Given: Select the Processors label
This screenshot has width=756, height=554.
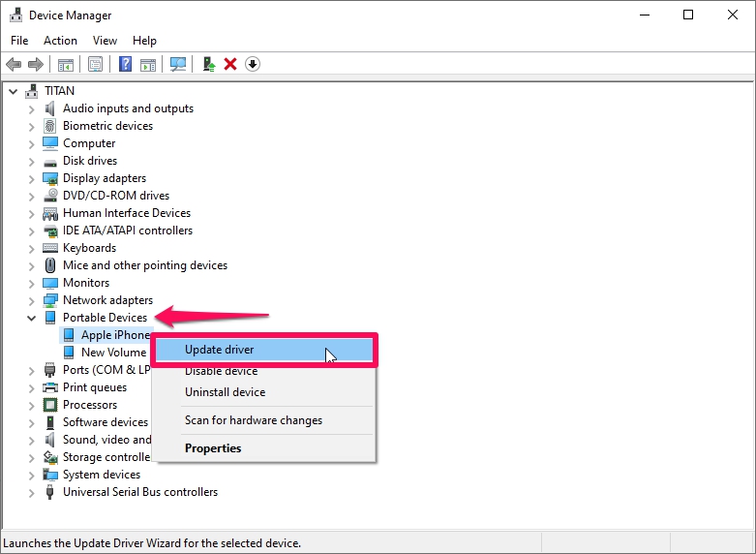Looking at the screenshot, I should tap(90, 405).
